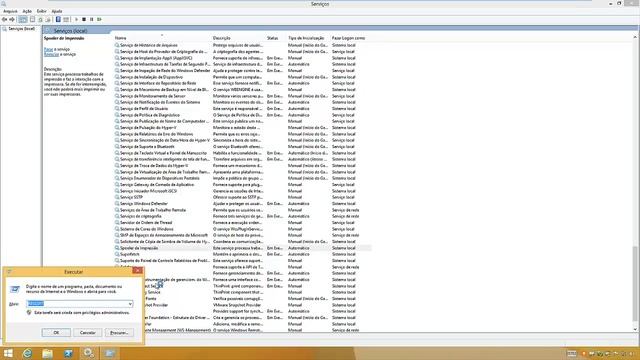This screenshot has height=360, width=640.
Task: Toggle the show/hide console tree toolbar icon
Action: 23,19
